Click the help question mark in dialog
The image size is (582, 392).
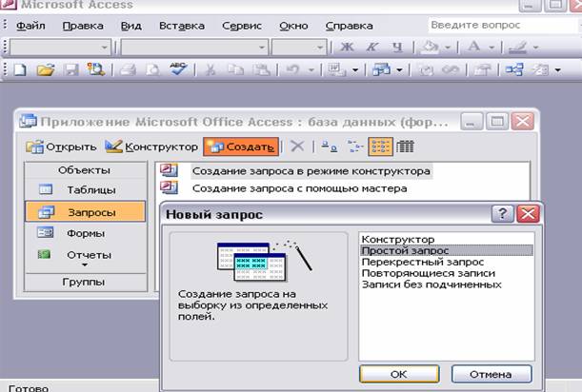click(497, 214)
